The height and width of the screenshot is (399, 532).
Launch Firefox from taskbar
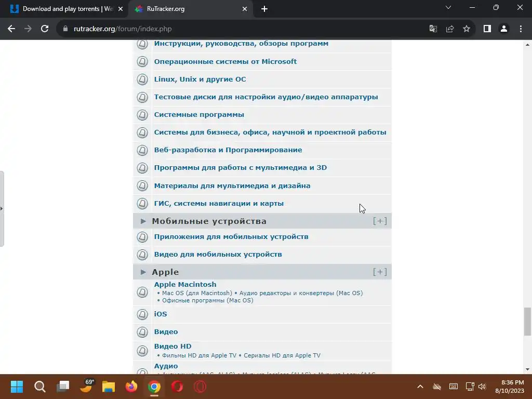(131, 387)
